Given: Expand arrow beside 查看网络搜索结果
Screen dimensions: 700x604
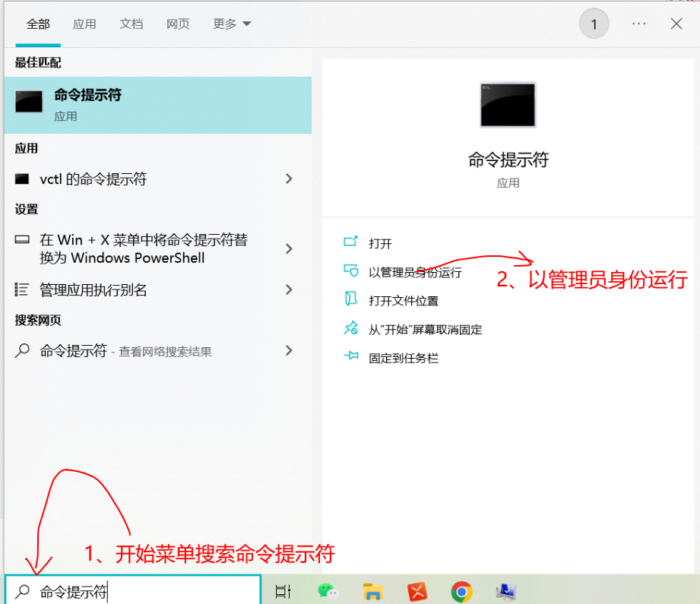Looking at the screenshot, I should click(289, 351).
